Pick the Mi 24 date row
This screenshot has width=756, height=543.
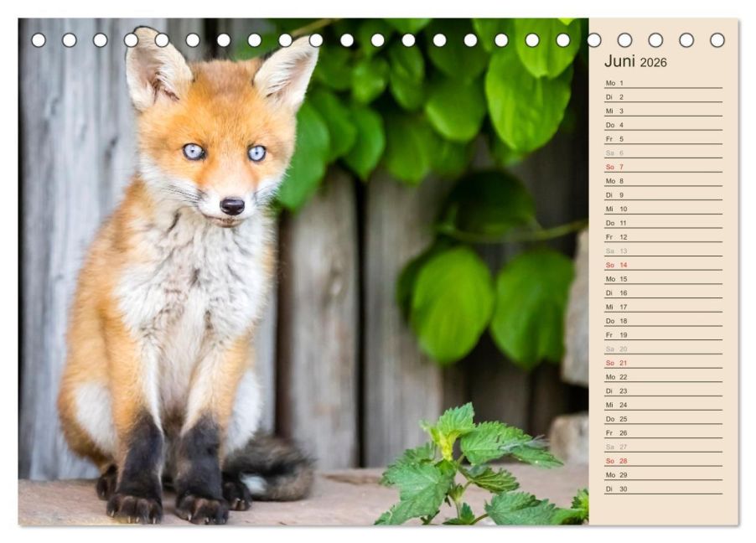663,405
